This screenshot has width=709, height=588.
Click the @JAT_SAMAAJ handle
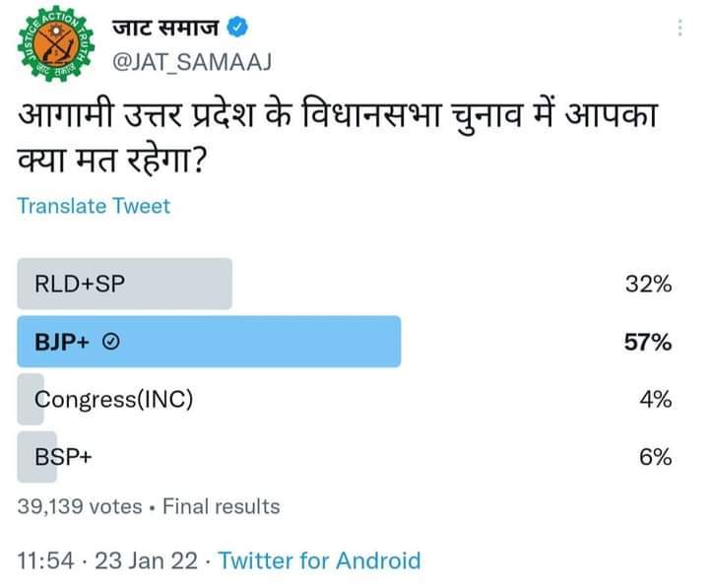click(x=192, y=62)
